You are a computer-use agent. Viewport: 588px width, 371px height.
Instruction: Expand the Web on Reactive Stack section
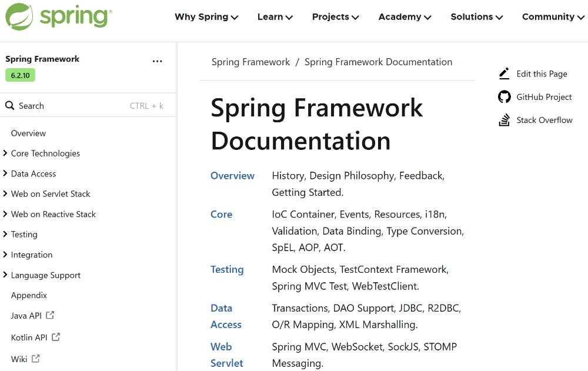(x=5, y=214)
